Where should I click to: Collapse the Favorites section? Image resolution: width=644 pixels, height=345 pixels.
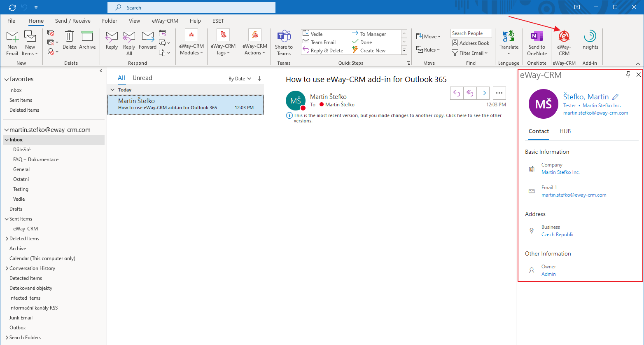6,79
